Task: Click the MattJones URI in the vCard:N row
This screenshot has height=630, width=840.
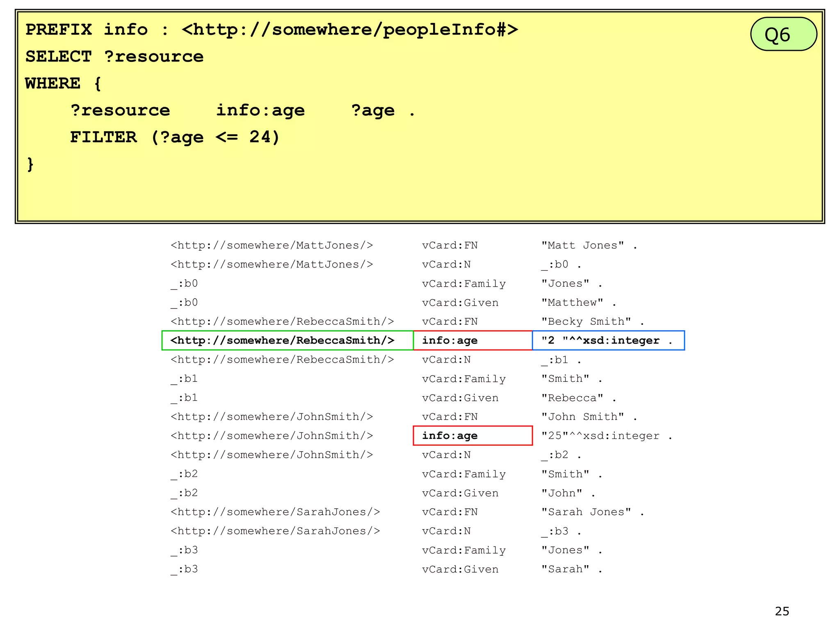Action: coord(272,265)
